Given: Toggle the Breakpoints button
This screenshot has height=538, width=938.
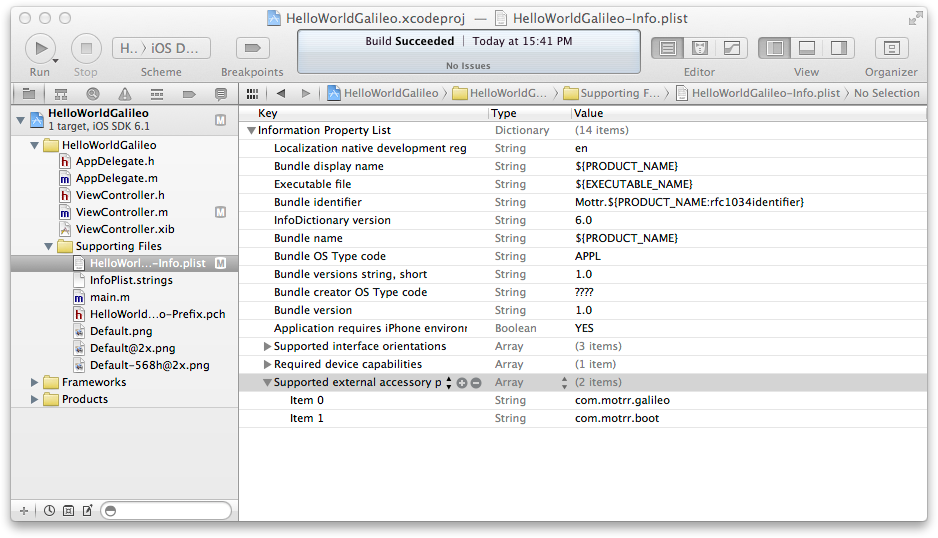Looking at the screenshot, I should [252, 48].
